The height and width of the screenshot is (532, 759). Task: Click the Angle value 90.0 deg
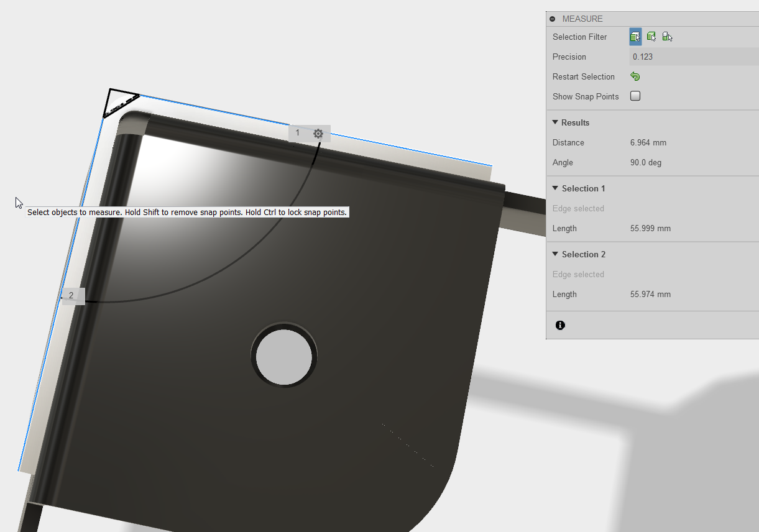tap(646, 162)
